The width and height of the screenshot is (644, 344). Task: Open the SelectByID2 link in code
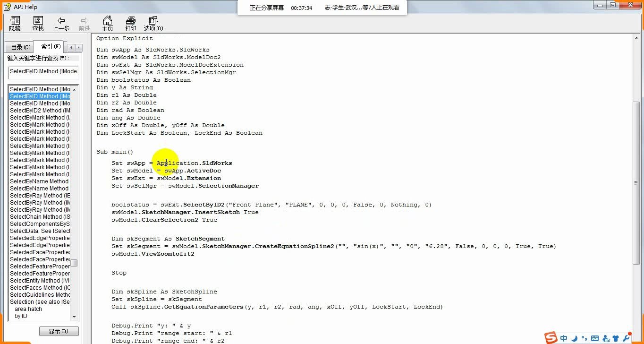(204, 205)
